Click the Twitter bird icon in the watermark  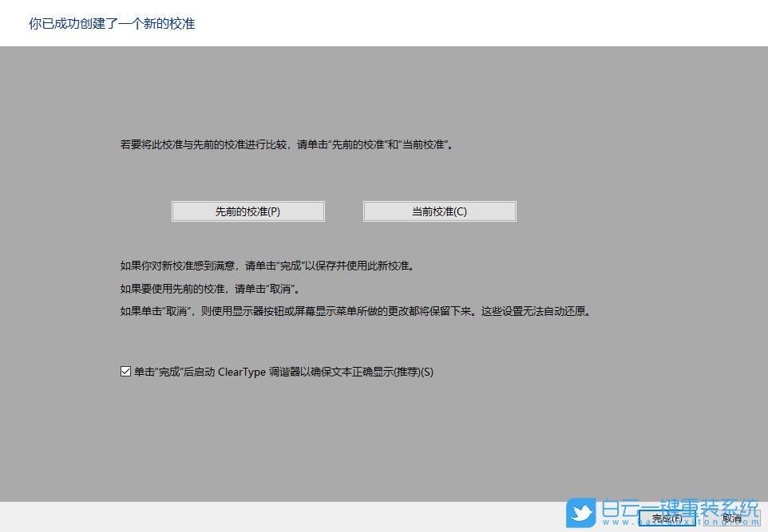[582, 514]
